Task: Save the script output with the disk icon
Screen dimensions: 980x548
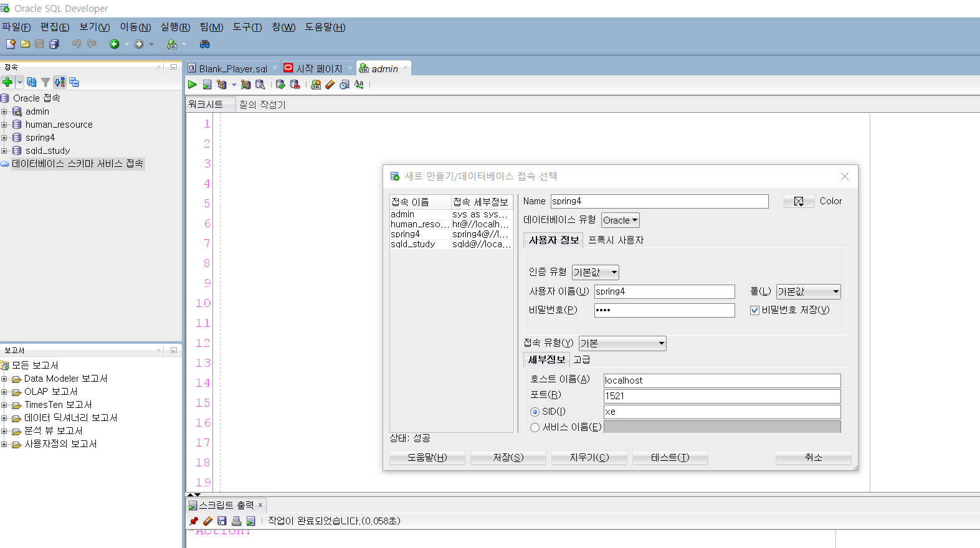Action: [x=222, y=521]
